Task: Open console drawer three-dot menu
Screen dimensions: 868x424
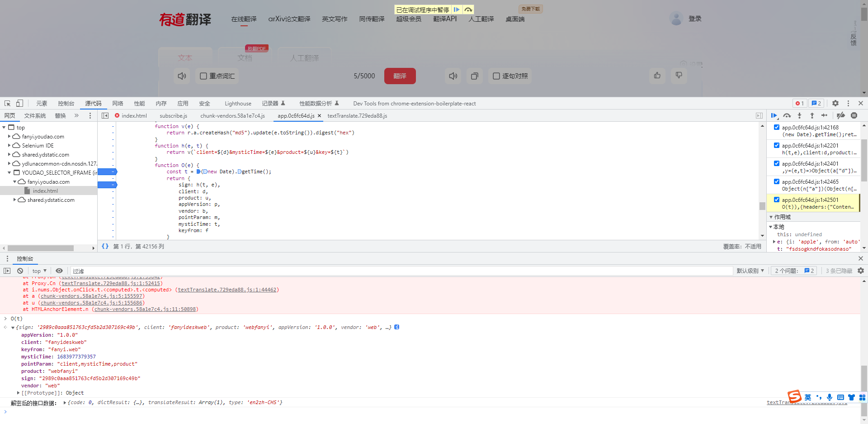Action: point(7,258)
